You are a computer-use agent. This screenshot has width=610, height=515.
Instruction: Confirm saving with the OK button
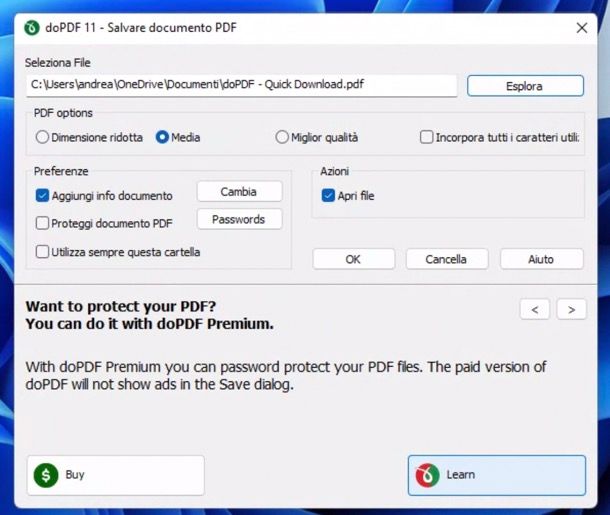coord(353,259)
